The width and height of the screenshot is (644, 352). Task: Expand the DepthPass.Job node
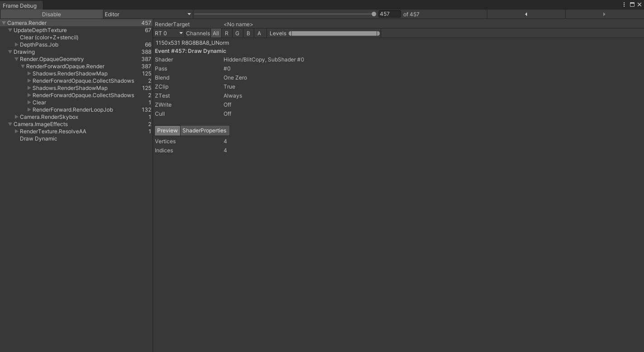16,45
